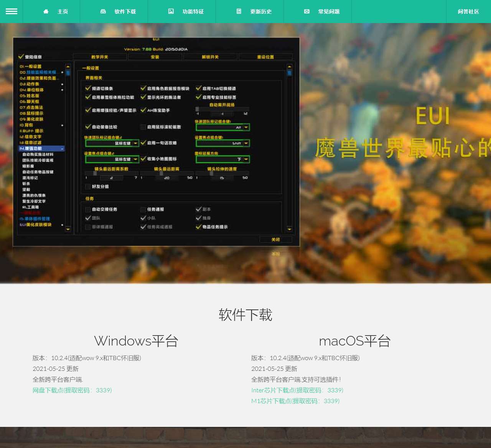Disable 启用增强经验/声望显示
The image size is (491, 448).
88,110
